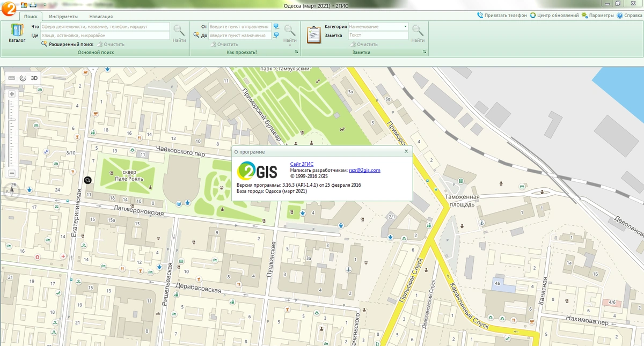Click Очистить in the Заметки group
Screen dimensions: 644x346
(363, 44)
